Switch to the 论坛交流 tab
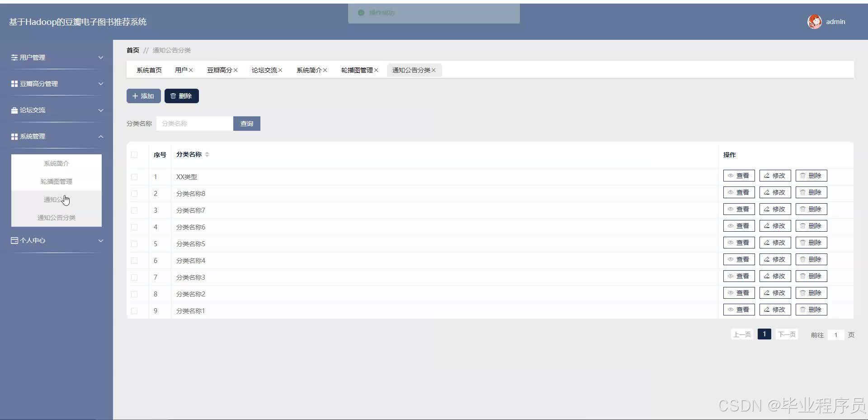This screenshot has height=420, width=868. click(264, 70)
